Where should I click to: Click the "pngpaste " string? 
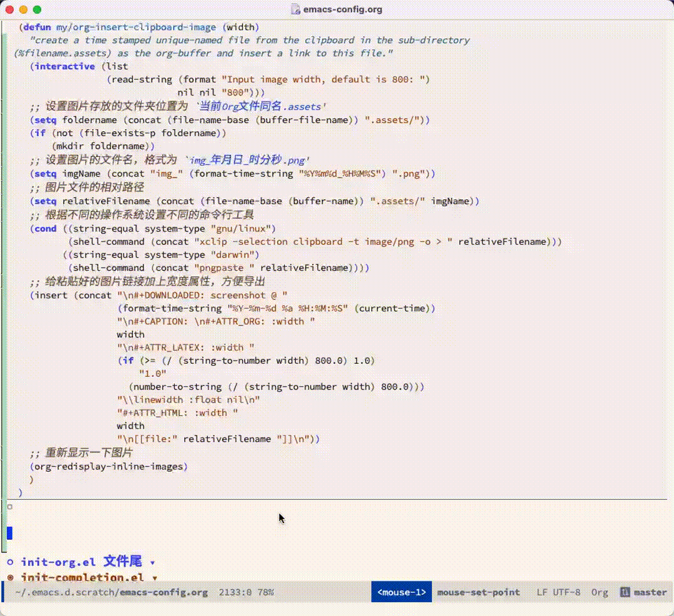224,268
